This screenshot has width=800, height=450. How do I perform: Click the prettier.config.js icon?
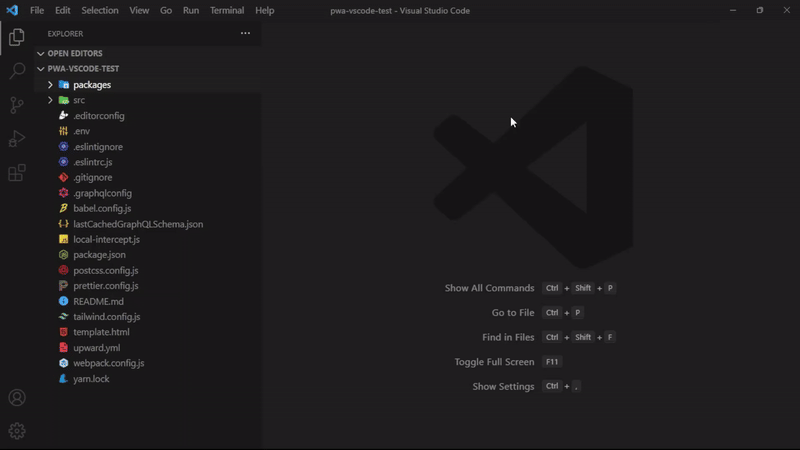coord(63,286)
